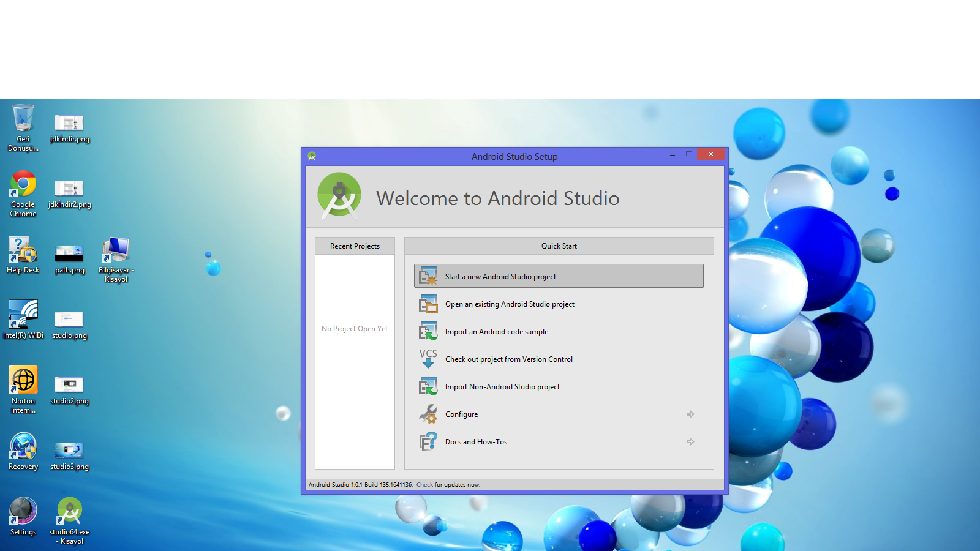Click 'Android Studio 1.0.1 Build 135.1641136' status text

pyautogui.click(x=360, y=485)
